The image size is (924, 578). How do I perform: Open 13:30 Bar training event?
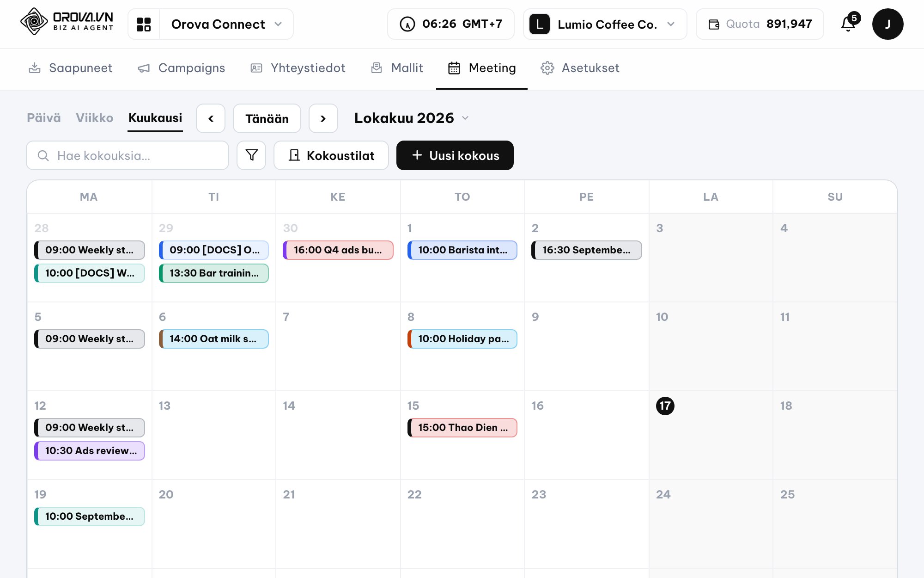point(214,273)
